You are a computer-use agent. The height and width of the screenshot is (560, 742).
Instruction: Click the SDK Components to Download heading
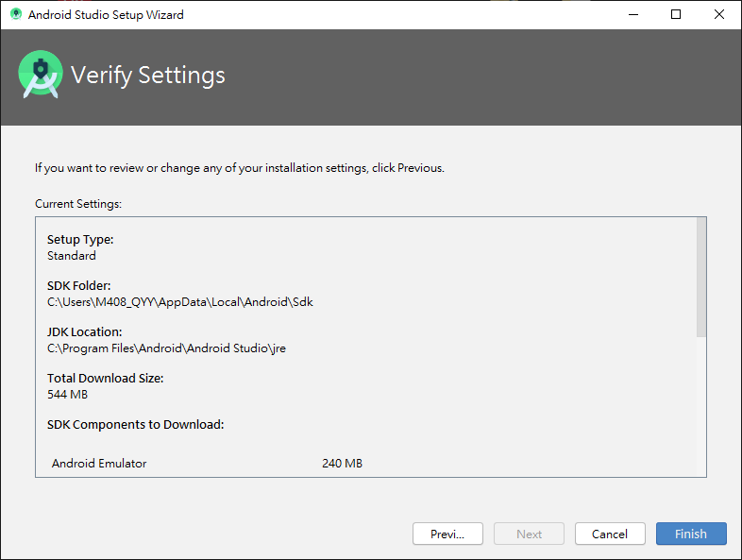pos(135,424)
